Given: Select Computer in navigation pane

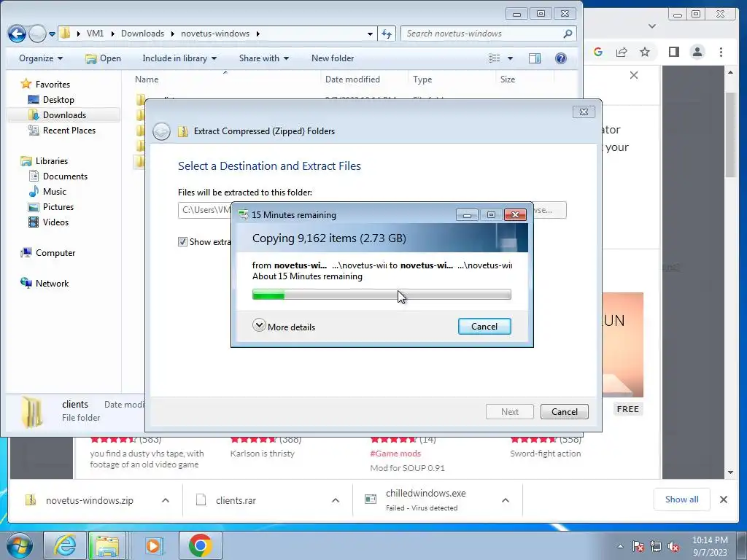Looking at the screenshot, I should 55,253.
